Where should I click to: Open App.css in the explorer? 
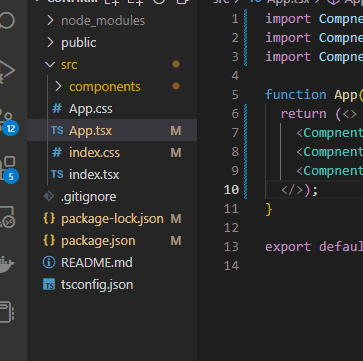tap(91, 109)
